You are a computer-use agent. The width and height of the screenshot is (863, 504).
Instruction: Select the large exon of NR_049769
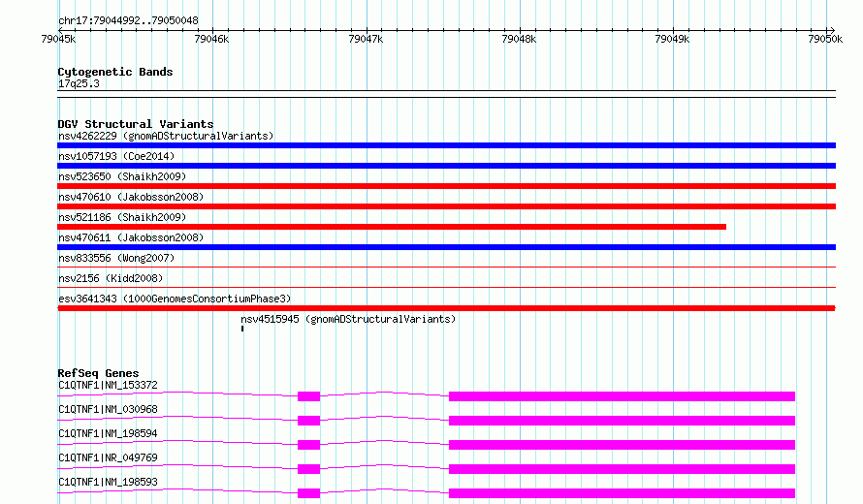pos(622,469)
